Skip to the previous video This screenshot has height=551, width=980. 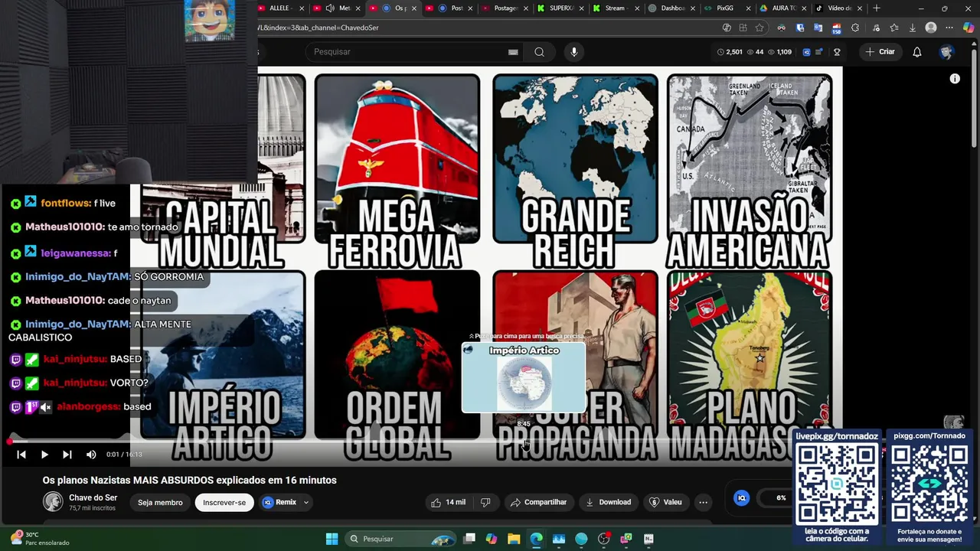pyautogui.click(x=21, y=455)
